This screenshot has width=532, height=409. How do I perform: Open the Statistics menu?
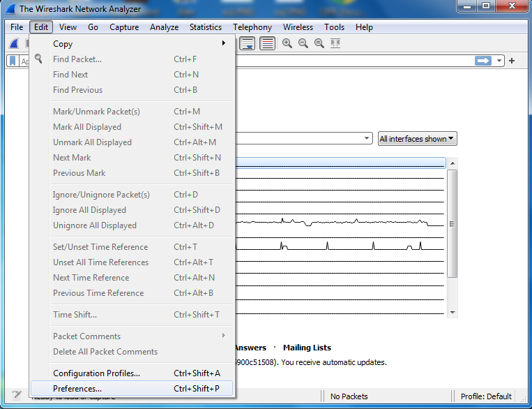[206, 27]
